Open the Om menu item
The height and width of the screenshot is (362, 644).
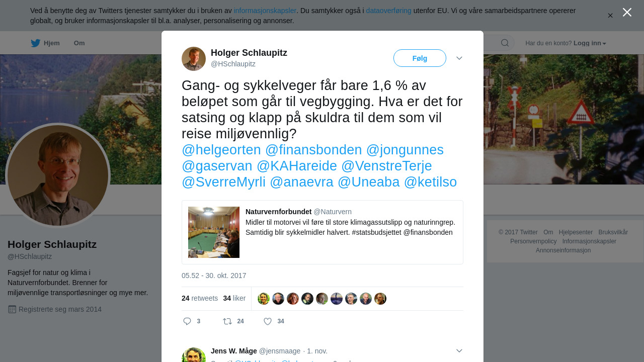79,43
